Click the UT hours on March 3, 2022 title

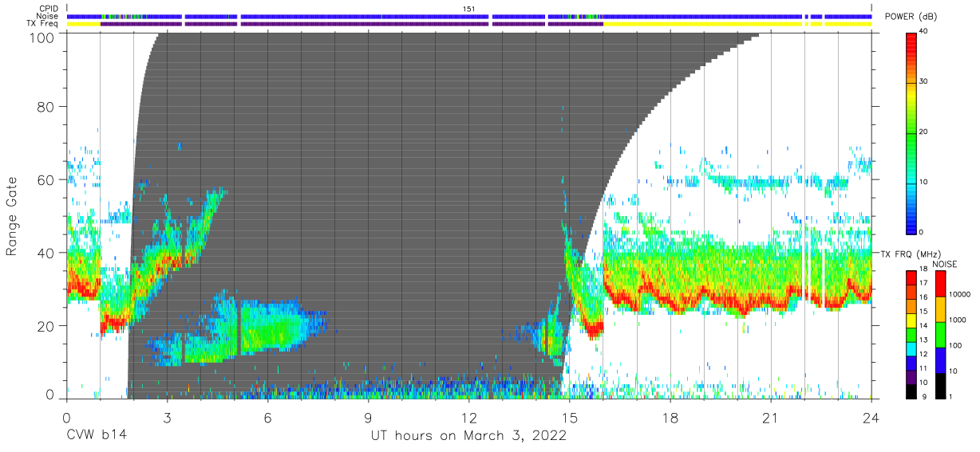tap(468, 436)
